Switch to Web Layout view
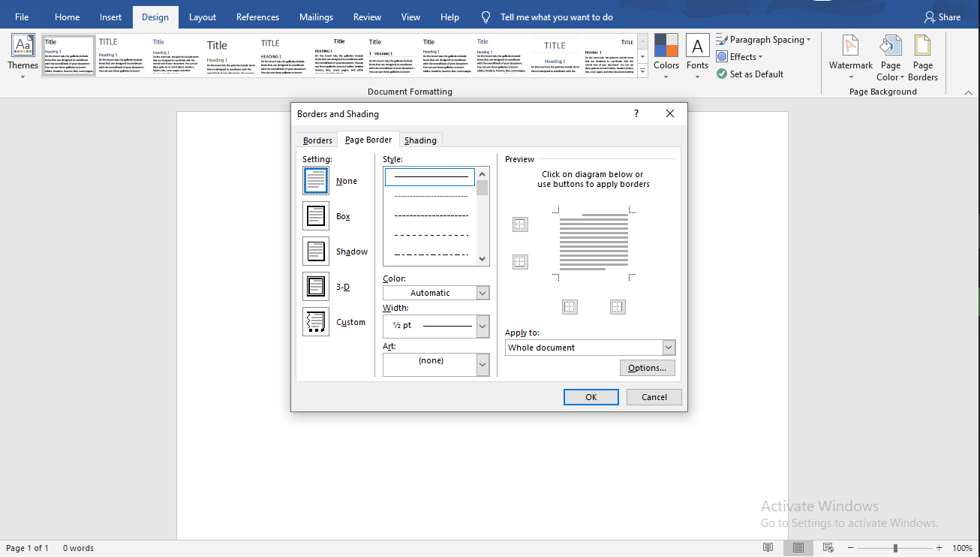Screen dimensions: 980x557 point(828,548)
